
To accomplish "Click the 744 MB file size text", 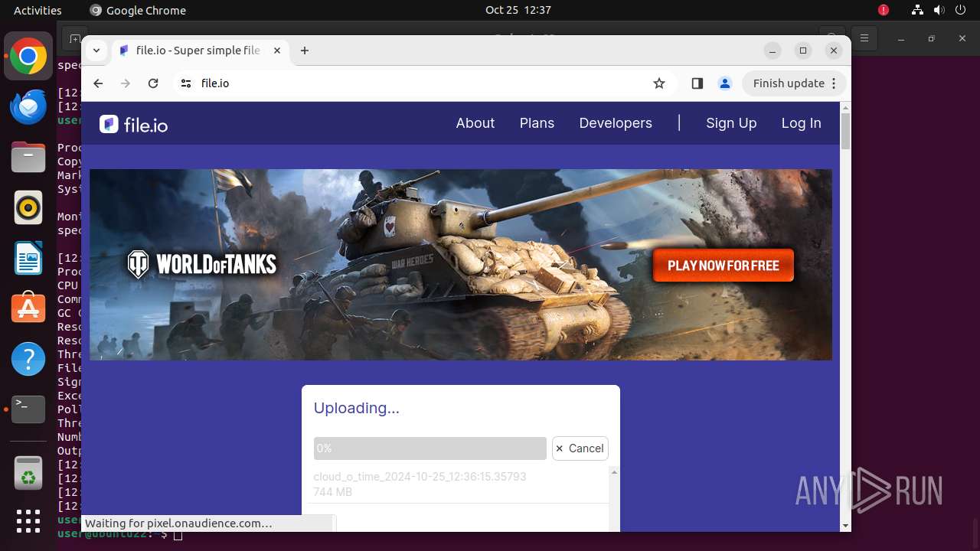I will [333, 492].
